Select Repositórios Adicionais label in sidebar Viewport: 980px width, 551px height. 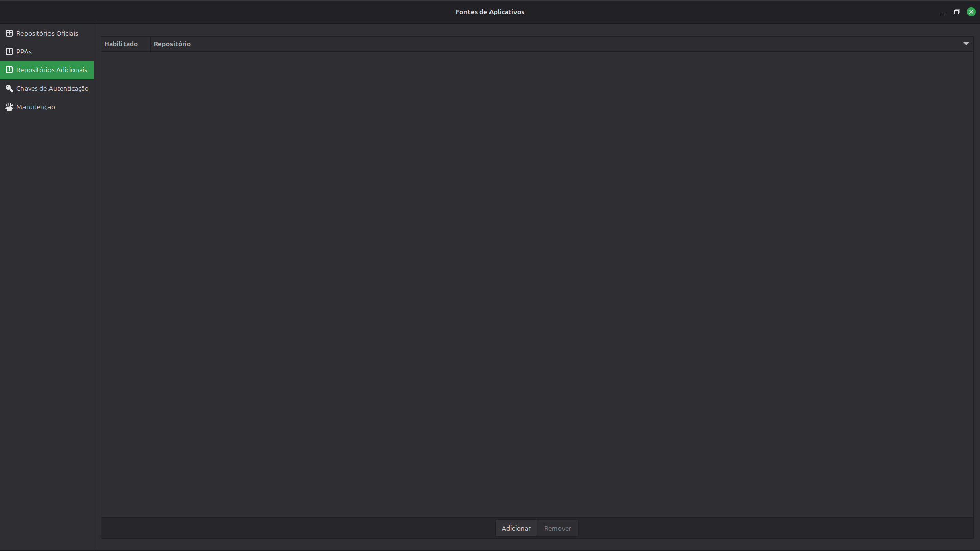point(52,70)
